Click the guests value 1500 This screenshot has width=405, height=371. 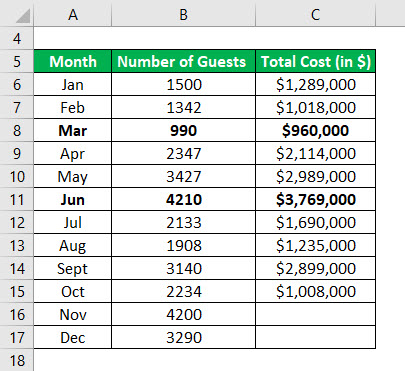click(x=183, y=84)
